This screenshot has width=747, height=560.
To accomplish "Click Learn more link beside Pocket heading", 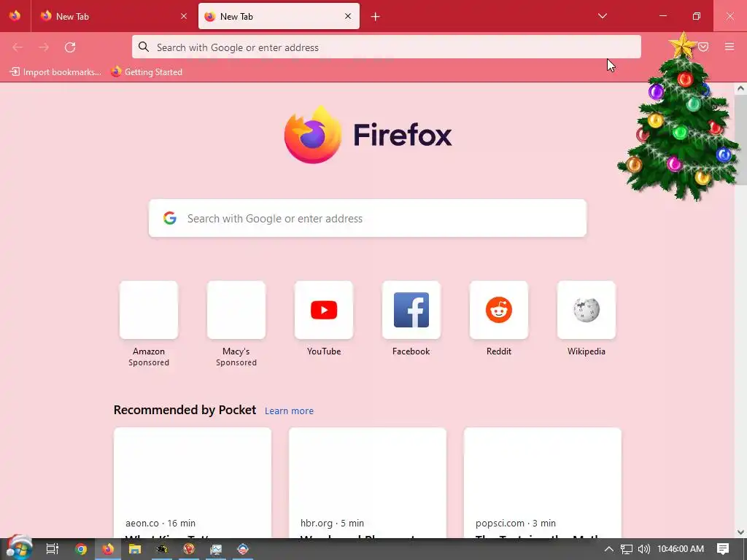I will [289, 411].
